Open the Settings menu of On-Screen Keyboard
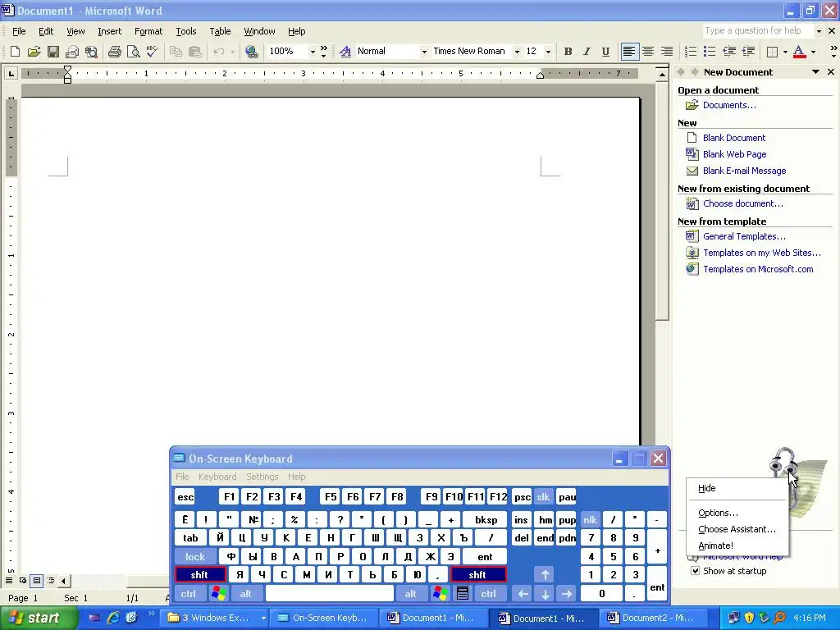The image size is (840, 630). point(262,477)
